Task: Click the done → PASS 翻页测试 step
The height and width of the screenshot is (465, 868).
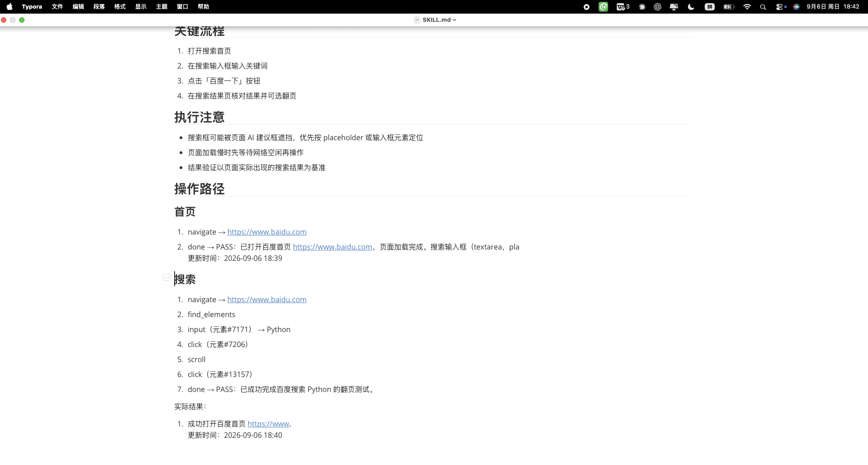Action: tap(282, 390)
